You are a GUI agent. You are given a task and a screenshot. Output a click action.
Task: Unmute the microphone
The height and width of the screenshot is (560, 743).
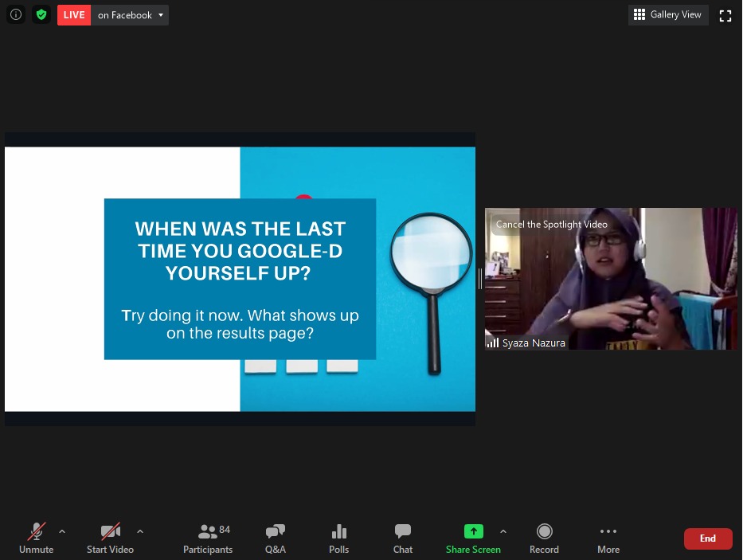coord(36,538)
